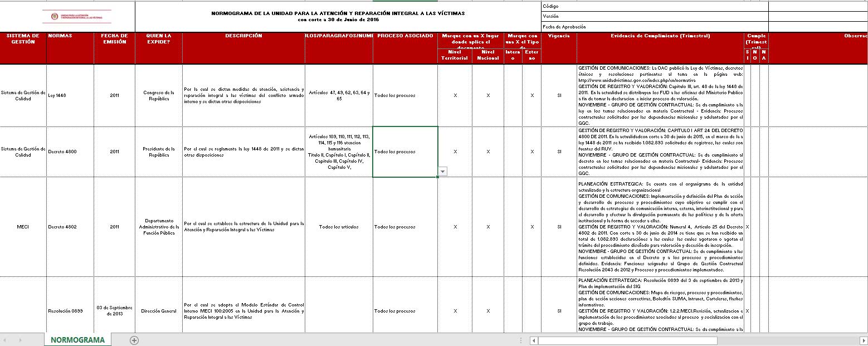This screenshot has width=868, height=346.
Task: Add a new worksheet with plus icon
Action: [134, 340]
